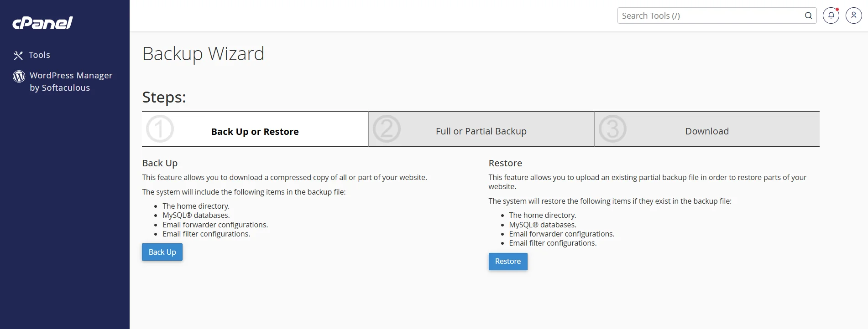
Task: Click 'Email filter configurations.' under Restore
Action: click(553, 243)
